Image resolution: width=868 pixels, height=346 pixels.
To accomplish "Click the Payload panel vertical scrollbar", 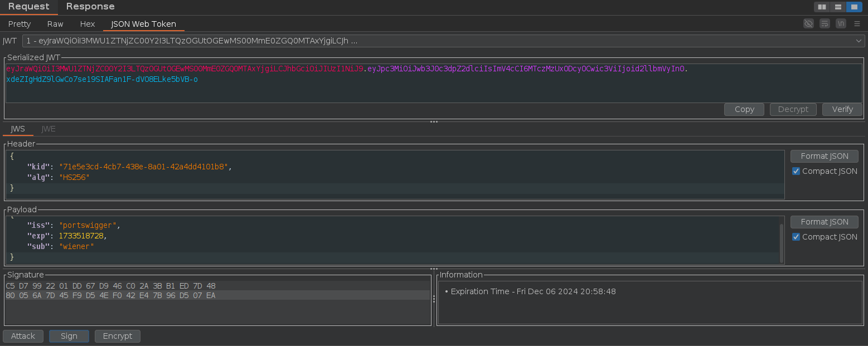I will click(x=782, y=242).
